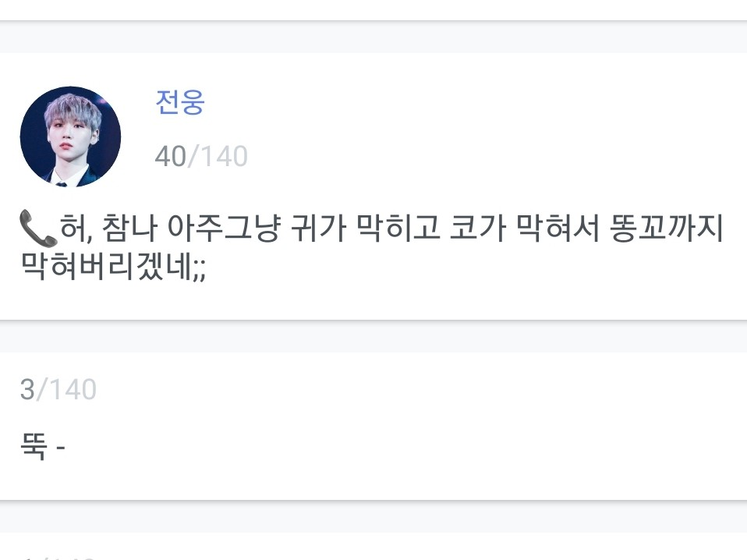The image size is (747, 560).
Task: Click the number 40 in the counter
Action: 170,157
